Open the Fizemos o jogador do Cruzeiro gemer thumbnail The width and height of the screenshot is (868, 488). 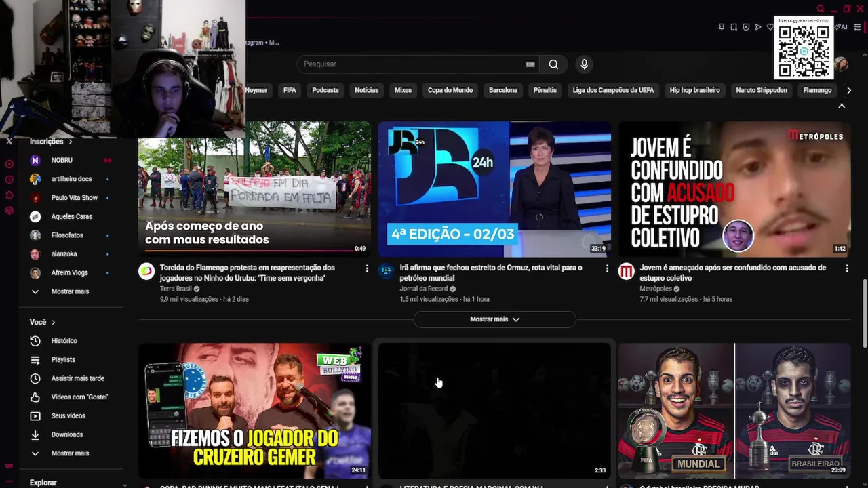[254, 411]
